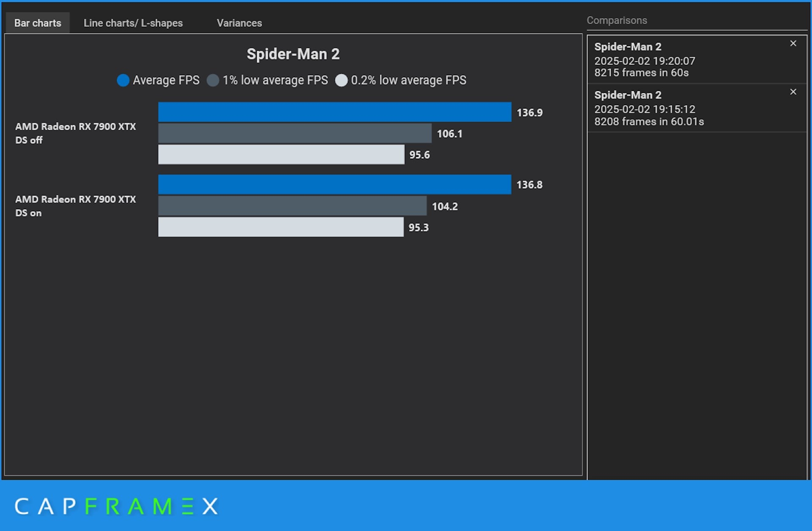
Task: Toggle the 0.2% low average FPS legend circle
Action: [x=341, y=80]
